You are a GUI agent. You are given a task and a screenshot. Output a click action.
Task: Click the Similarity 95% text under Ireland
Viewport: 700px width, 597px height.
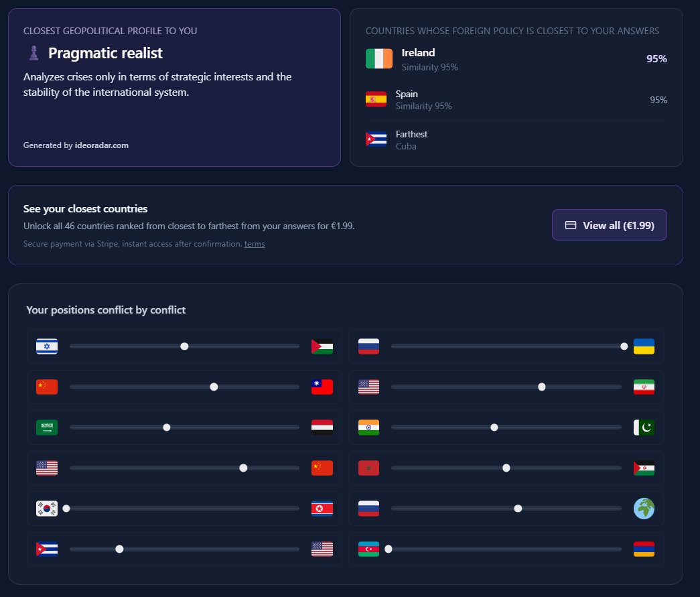pos(430,67)
